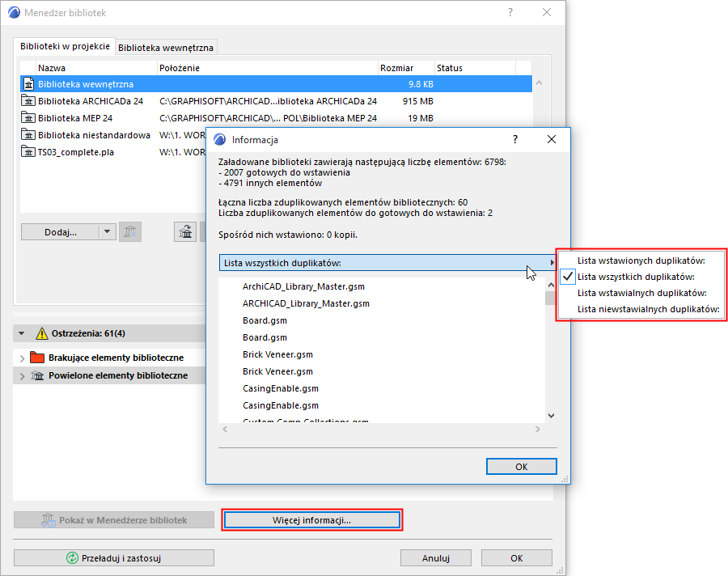Click the help question mark in Informacja dialog
The width and height of the screenshot is (728, 576).
(515, 139)
